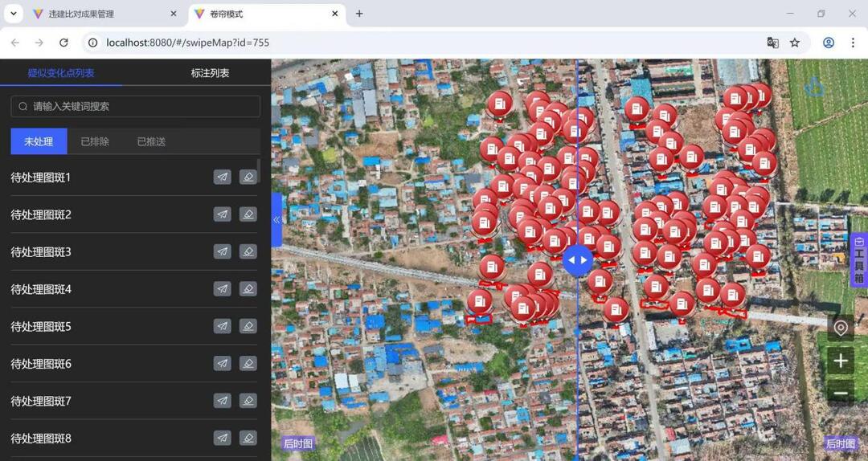Screen dimensions: 868x461
Task: Click the push icon for 待处理图斑4
Action: point(223,289)
